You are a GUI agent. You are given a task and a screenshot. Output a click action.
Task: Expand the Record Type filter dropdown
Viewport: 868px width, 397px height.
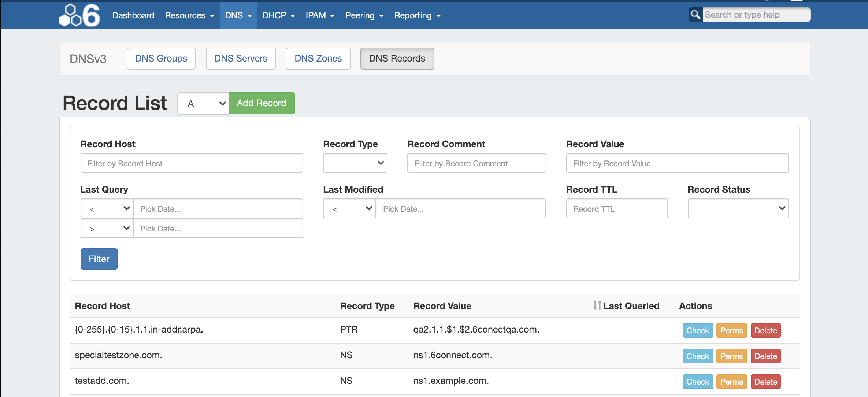(355, 163)
